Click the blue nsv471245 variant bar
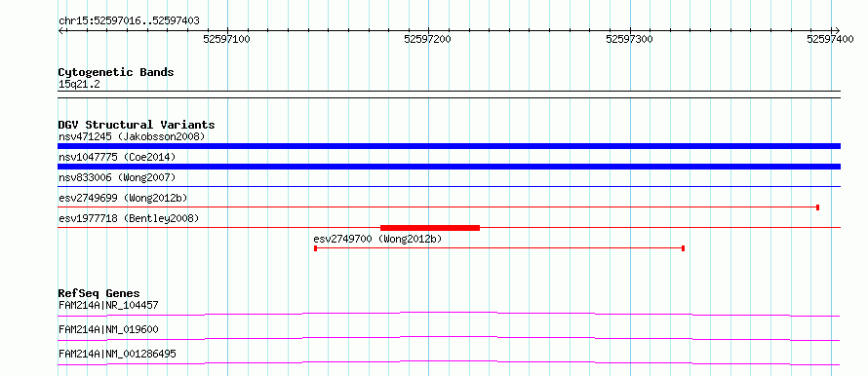This screenshot has height=376, width=868. 449,146
